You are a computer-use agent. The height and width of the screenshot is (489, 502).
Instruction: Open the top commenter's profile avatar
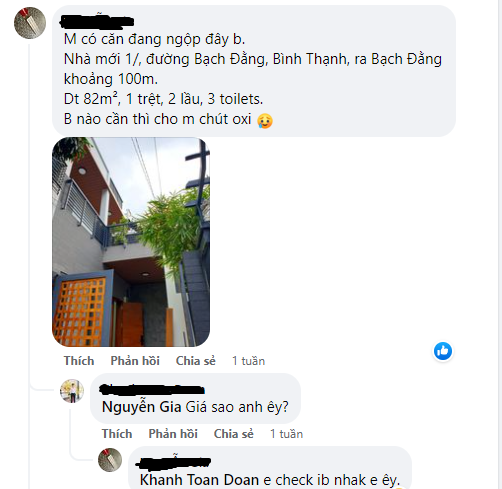click(x=30, y=23)
